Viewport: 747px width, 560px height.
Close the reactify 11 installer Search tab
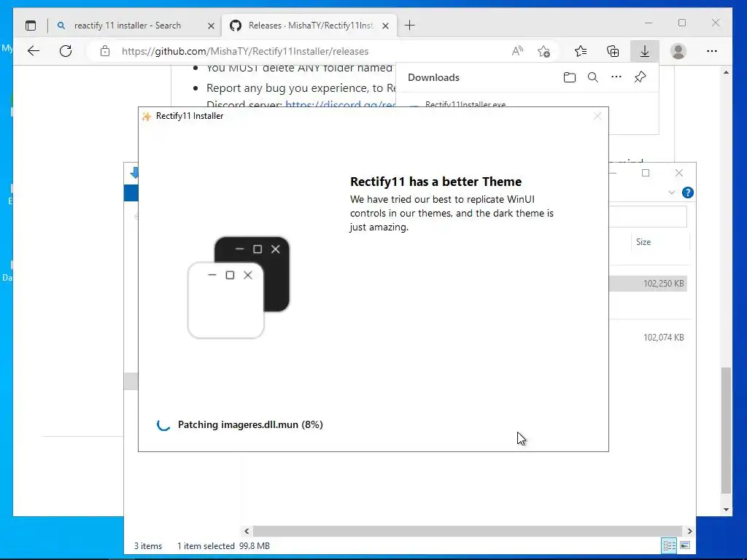point(211,26)
